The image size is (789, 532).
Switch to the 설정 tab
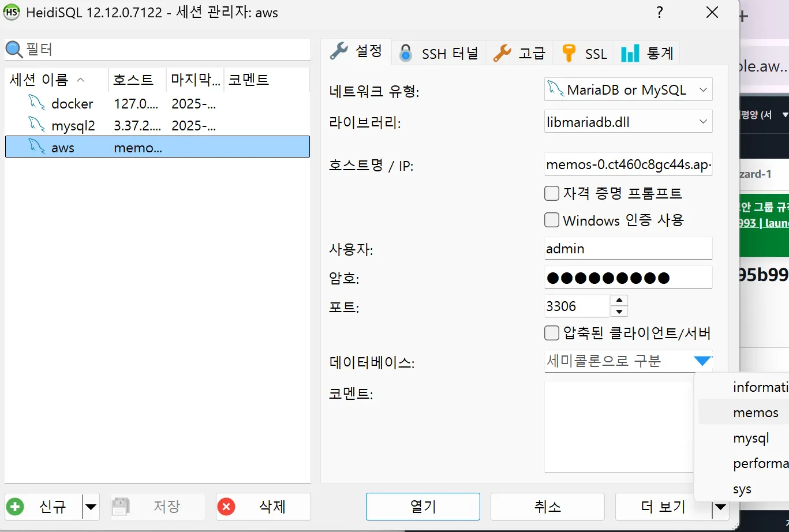356,51
